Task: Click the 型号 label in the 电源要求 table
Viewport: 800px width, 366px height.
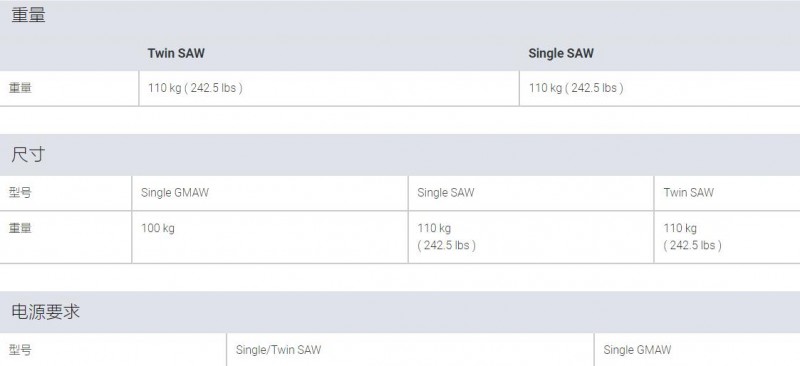Action: pyautogui.click(x=20, y=350)
